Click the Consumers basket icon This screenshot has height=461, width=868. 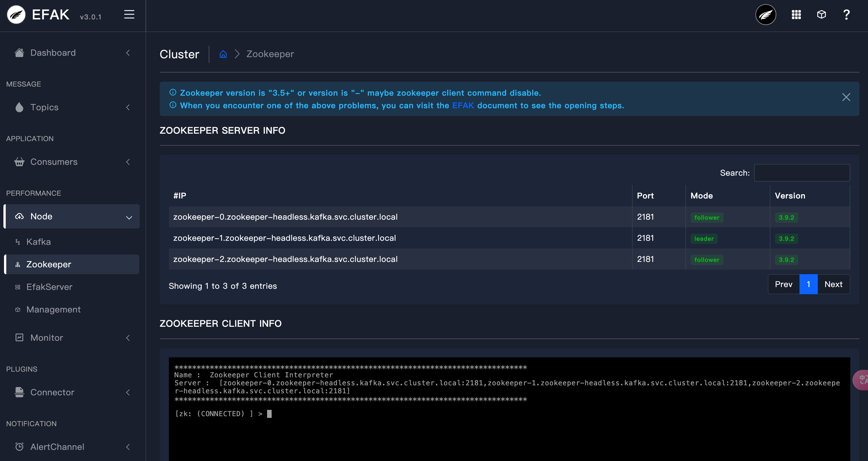click(x=19, y=162)
